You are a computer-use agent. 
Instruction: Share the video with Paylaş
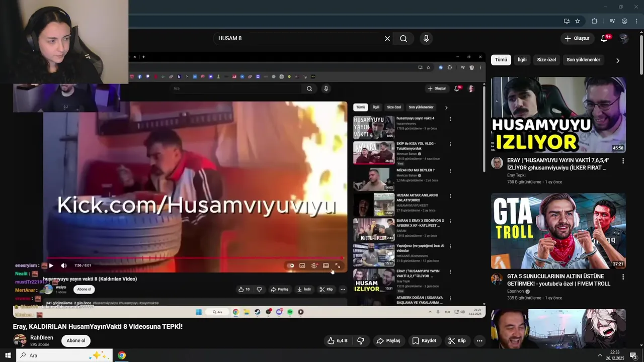tap(388, 341)
